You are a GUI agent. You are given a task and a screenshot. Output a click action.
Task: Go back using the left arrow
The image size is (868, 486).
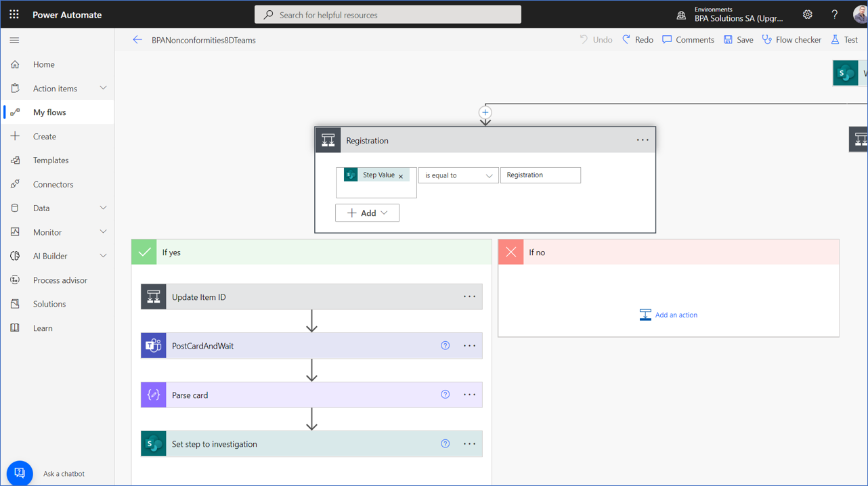137,40
